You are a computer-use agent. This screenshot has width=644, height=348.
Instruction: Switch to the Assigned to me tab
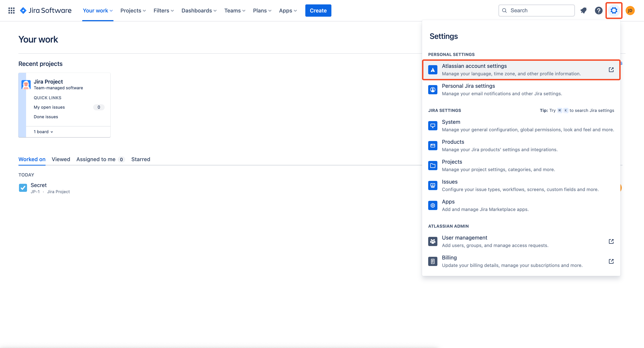point(100,159)
